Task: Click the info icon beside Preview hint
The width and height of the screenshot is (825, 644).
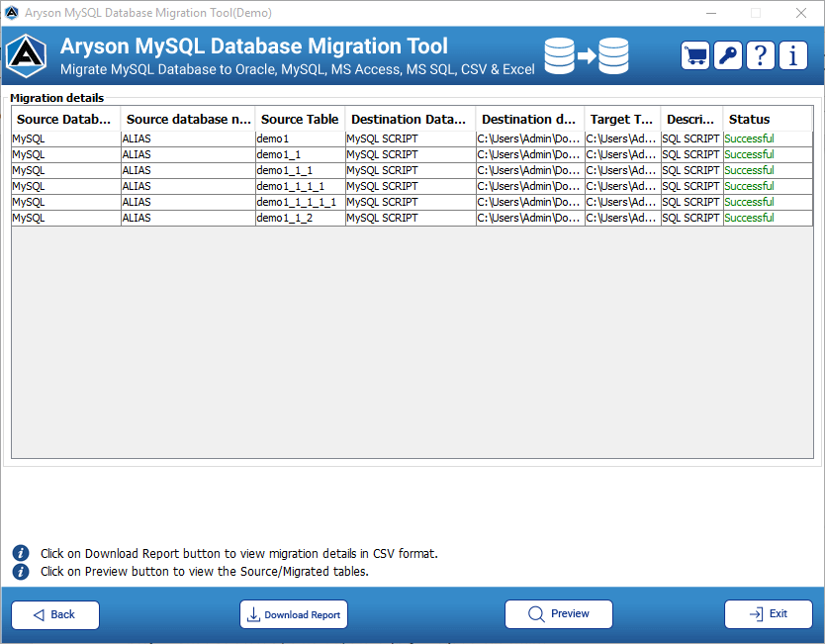Action: 21,572
